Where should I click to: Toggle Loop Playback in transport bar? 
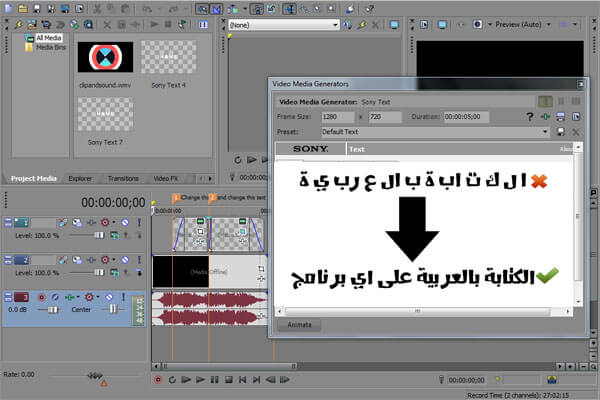click(x=172, y=380)
